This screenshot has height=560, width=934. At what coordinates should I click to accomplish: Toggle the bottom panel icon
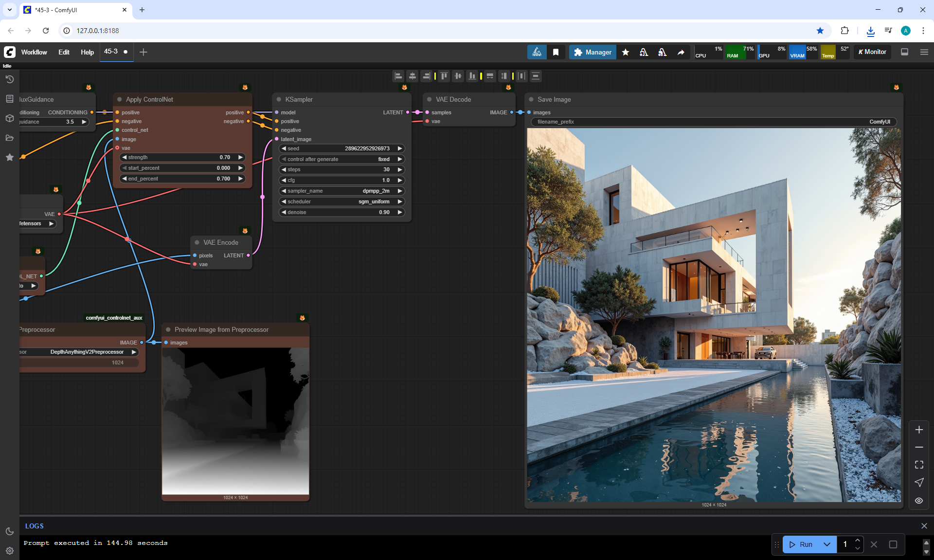click(x=904, y=52)
